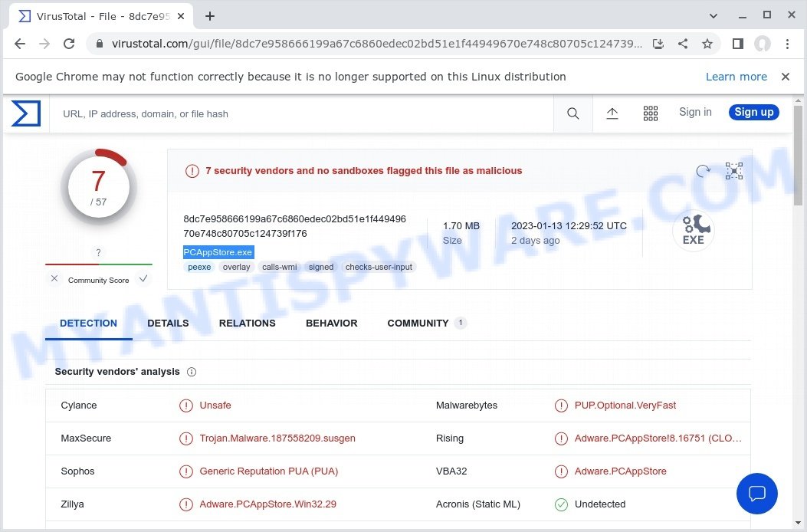Click the EXE file type icon

[694, 230]
